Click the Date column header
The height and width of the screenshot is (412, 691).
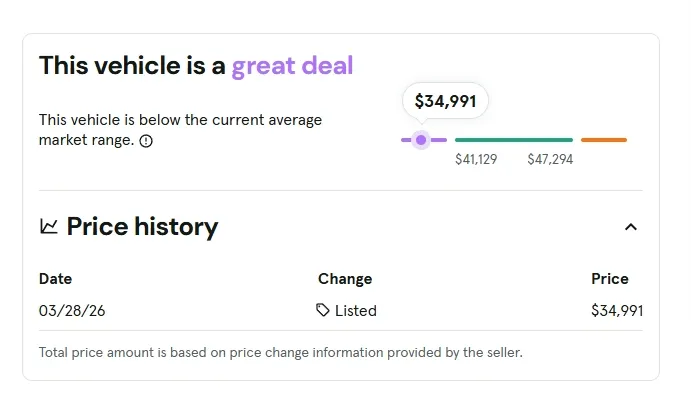pos(56,279)
